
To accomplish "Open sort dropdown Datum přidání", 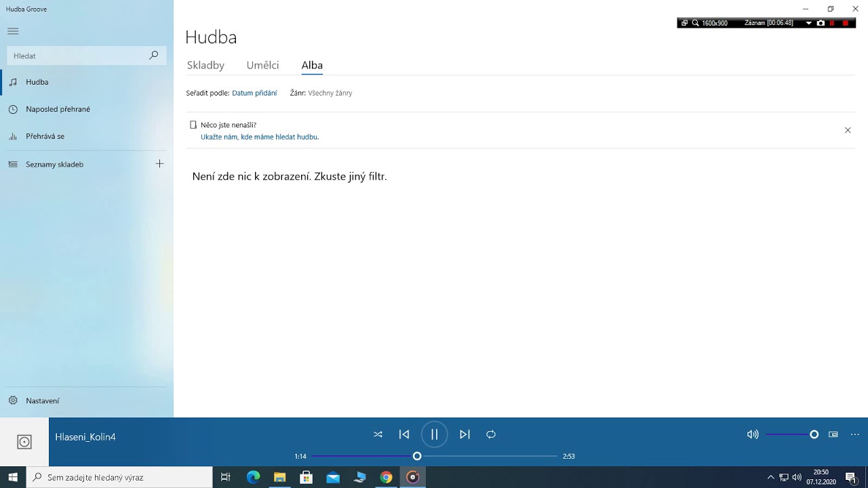I will [254, 93].
